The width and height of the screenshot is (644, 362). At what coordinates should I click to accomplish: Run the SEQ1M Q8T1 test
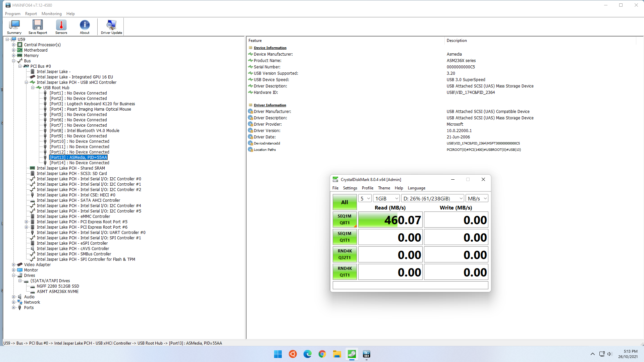[x=344, y=220]
